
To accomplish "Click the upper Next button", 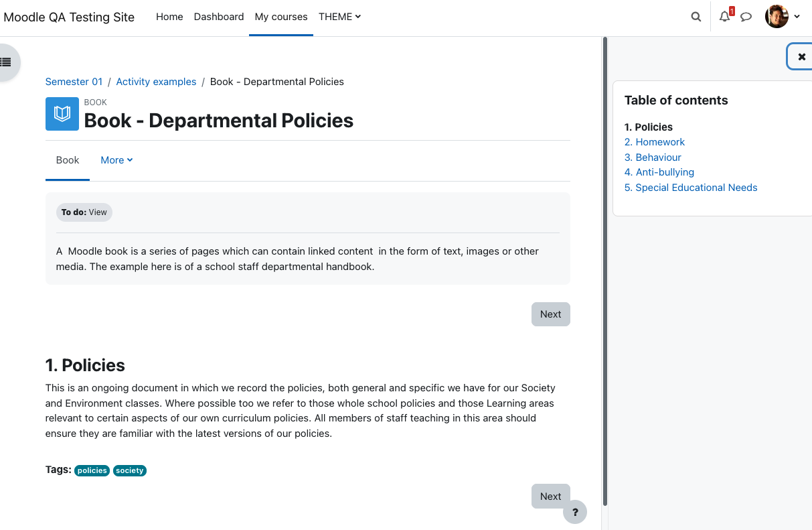I will click(x=551, y=314).
